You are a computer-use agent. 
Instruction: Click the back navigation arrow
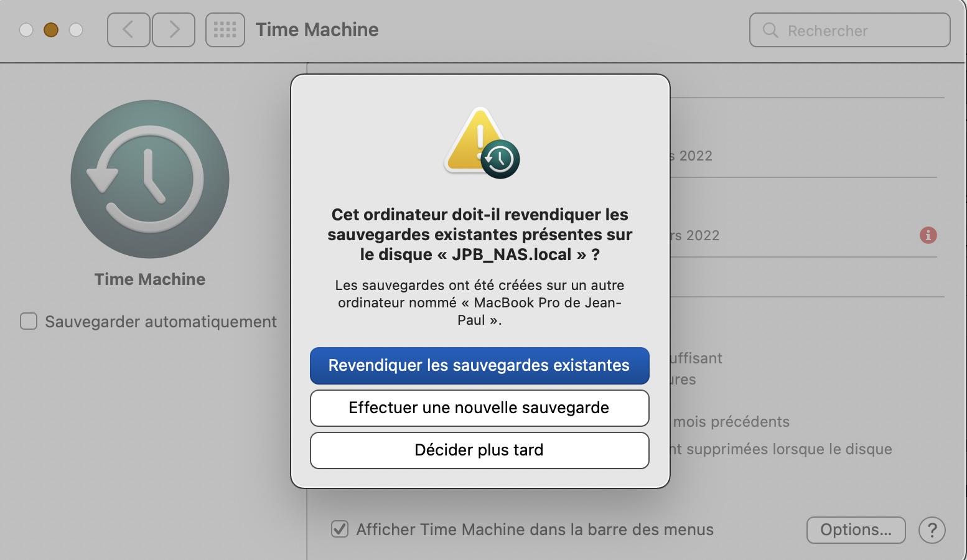click(x=128, y=29)
